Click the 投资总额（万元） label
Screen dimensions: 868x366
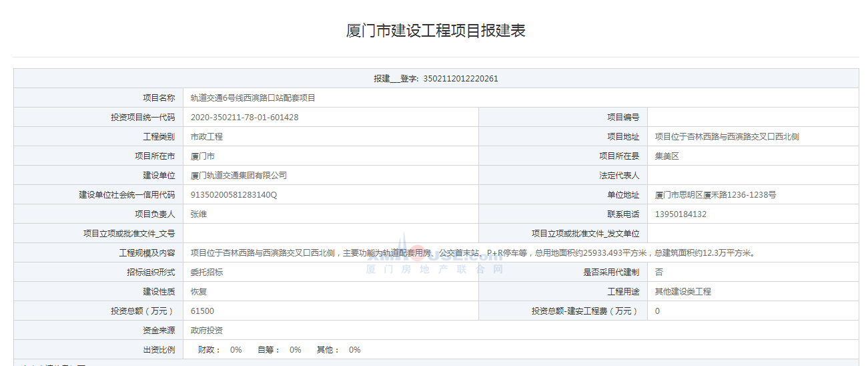[143, 311]
